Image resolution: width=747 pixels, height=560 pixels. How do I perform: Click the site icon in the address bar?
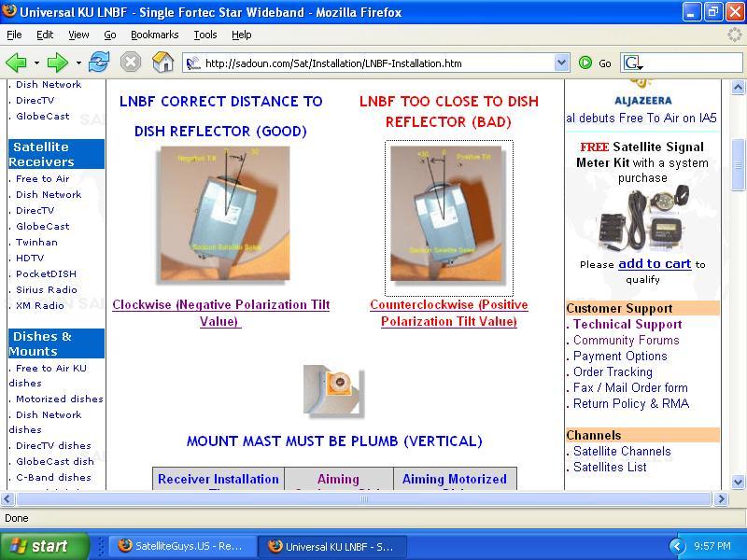pyautogui.click(x=193, y=63)
